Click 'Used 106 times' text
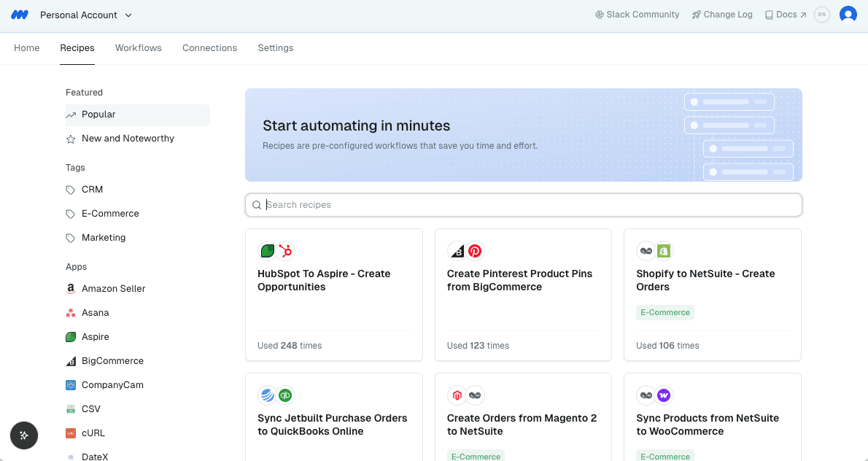Image resolution: width=868 pixels, height=461 pixels. tap(667, 345)
